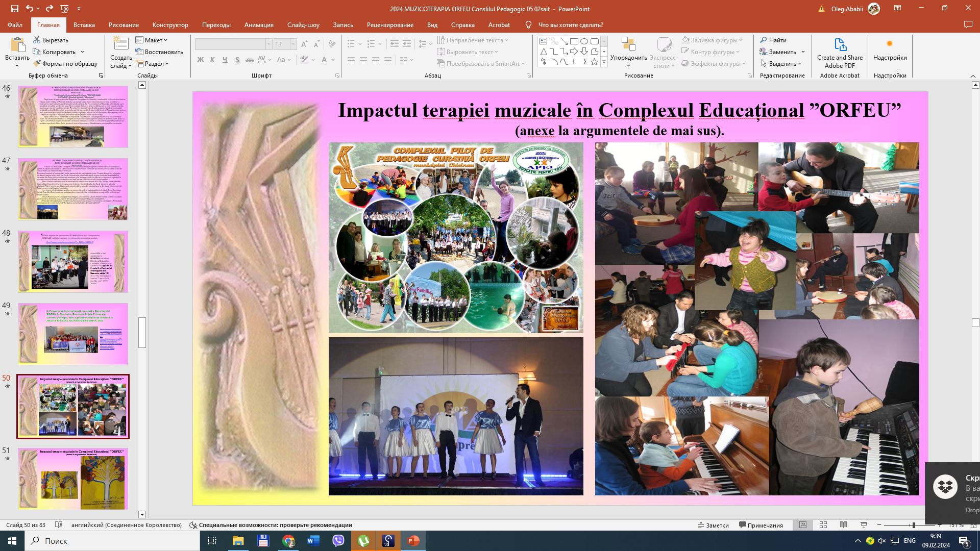Switch to the Вставка ribbon tab
The height and width of the screenshot is (551, 980).
(84, 24)
